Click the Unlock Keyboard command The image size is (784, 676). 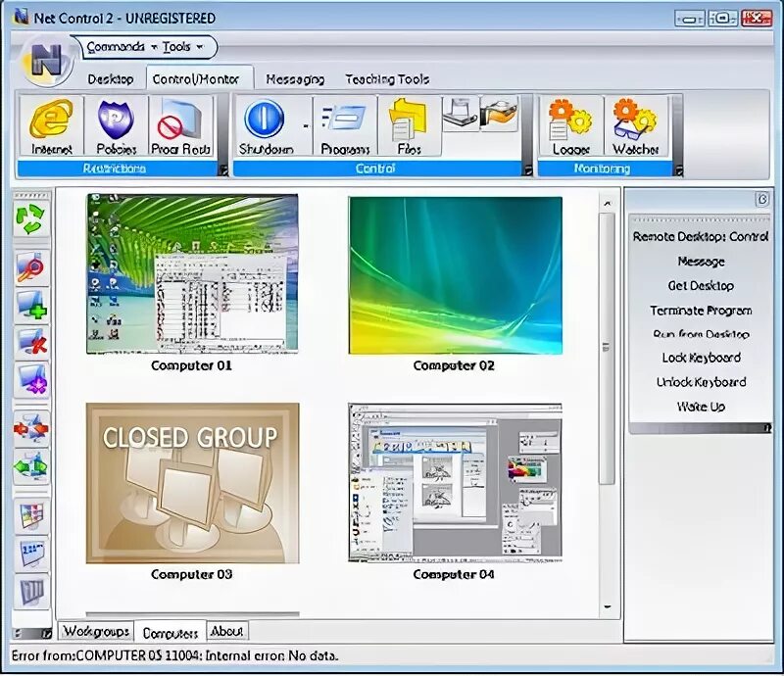pos(701,382)
